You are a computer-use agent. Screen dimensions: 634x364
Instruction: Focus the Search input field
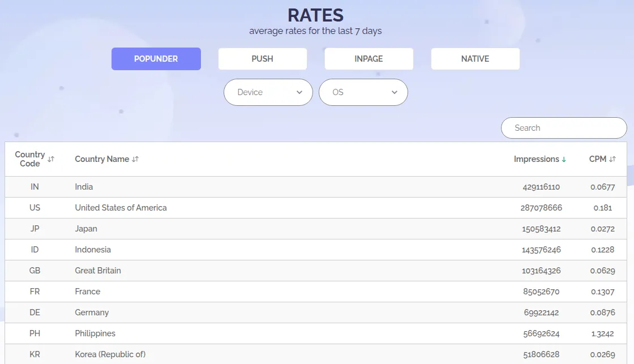coord(564,128)
